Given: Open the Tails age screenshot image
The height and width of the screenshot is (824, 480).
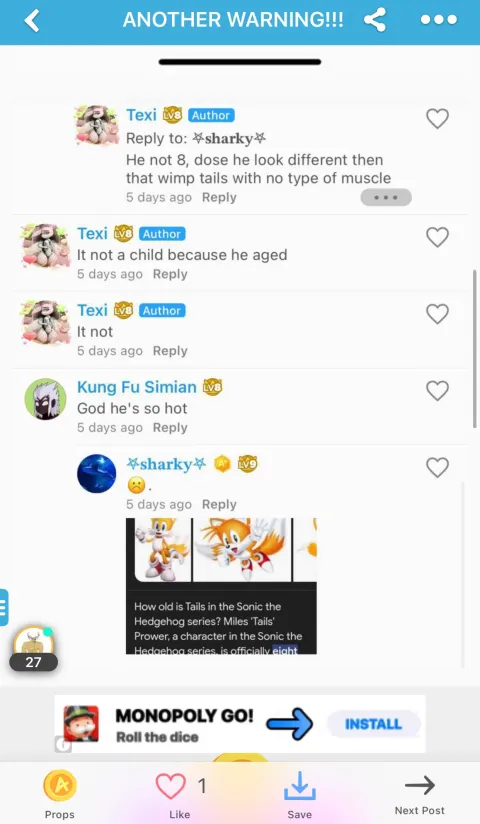Looking at the screenshot, I should point(221,586).
